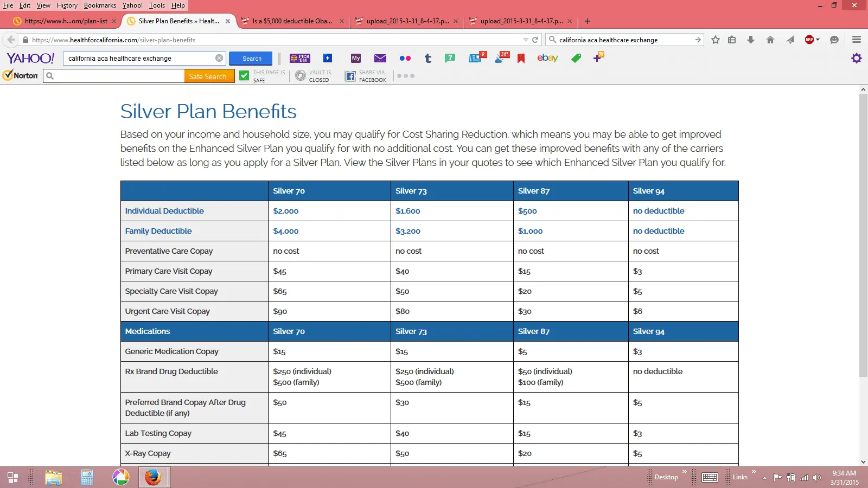Bookmark this page with the star icon

716,40
